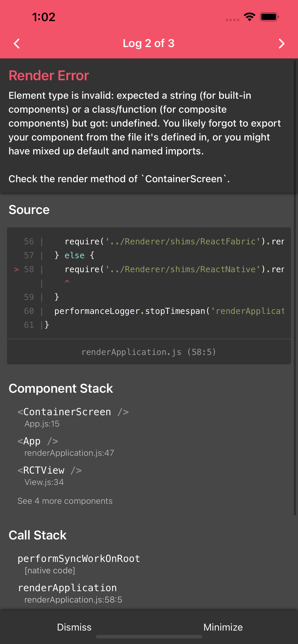298x644 pixels.
Task: Tap the Render Error heading
Action: pos(49,76)
